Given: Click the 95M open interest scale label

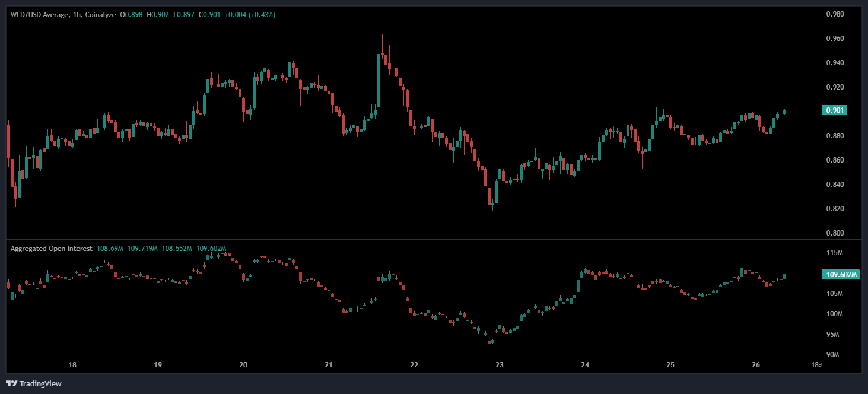Looking at the screenshot, I should click(835, 335).
